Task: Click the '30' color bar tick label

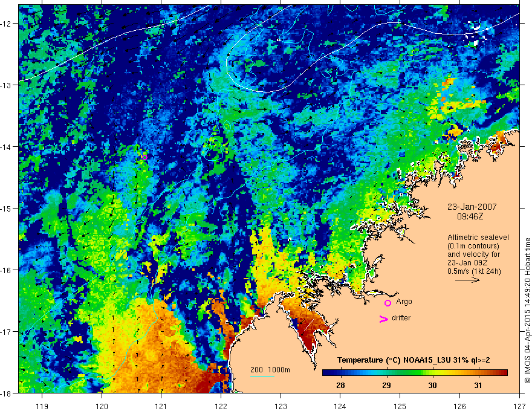Action: tap(432, 386)
